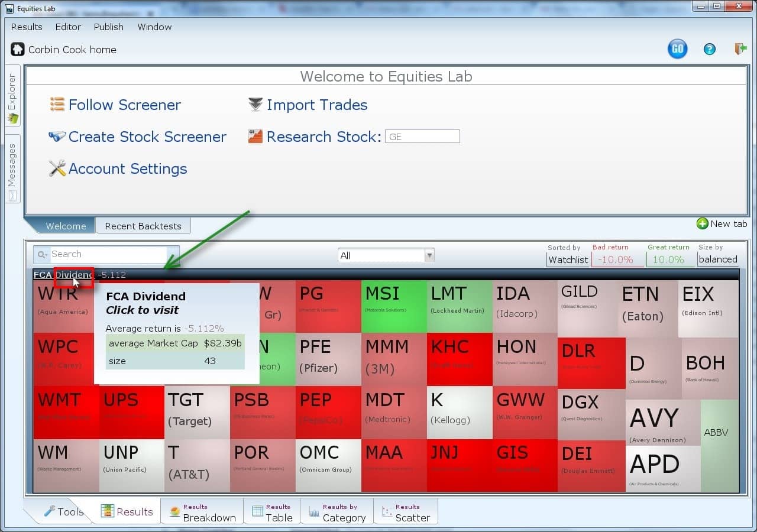Image resolution: width=757 pixels, height=532 pixels.
Task: Click the green plus New tab icon
Action: click(702, 223)
